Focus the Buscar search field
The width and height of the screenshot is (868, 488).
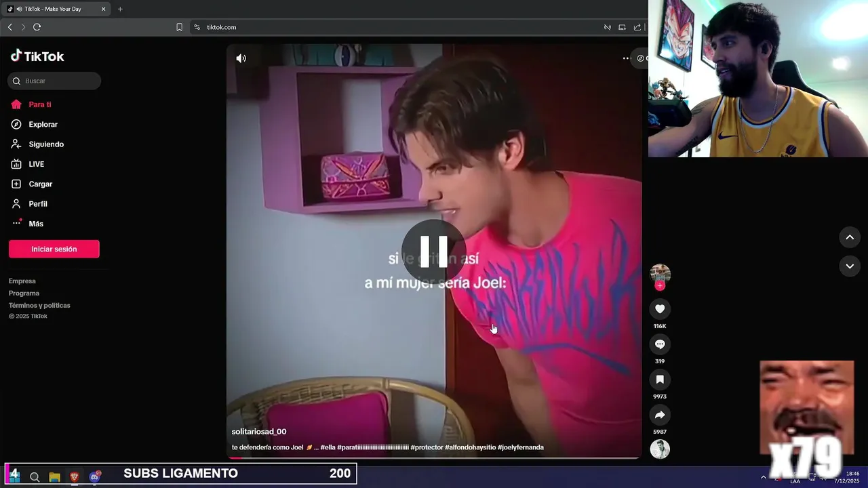54,81
